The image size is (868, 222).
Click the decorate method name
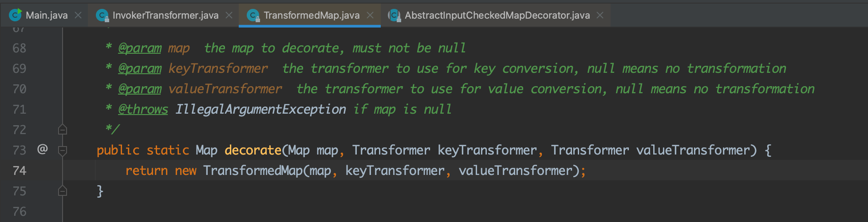(253, 150)
